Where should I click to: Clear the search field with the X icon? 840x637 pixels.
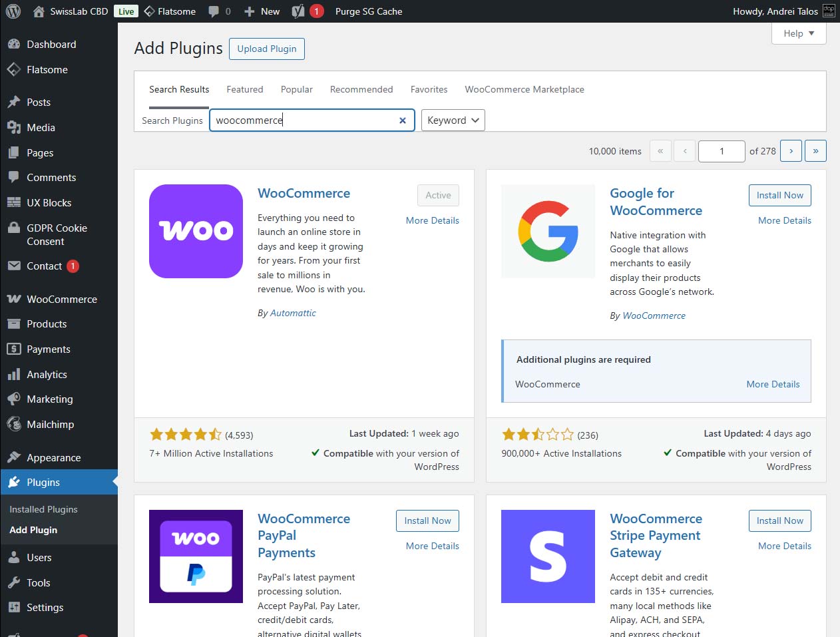(402, 120)
